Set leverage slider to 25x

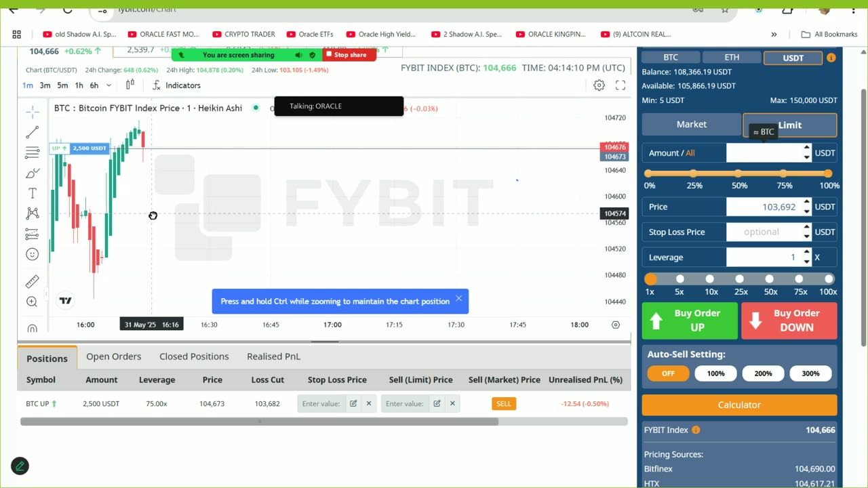(740, 279)
